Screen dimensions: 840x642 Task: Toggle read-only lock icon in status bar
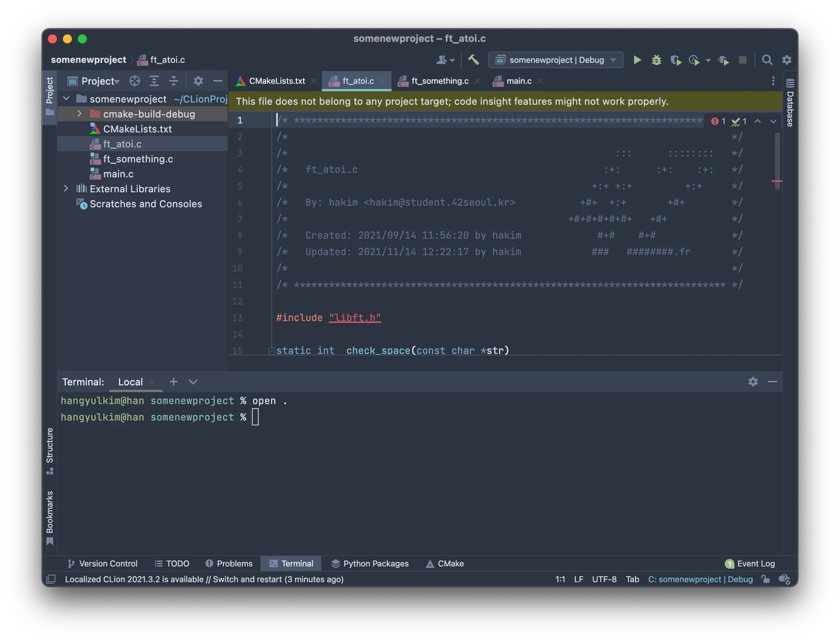click(x=765, y=579)
